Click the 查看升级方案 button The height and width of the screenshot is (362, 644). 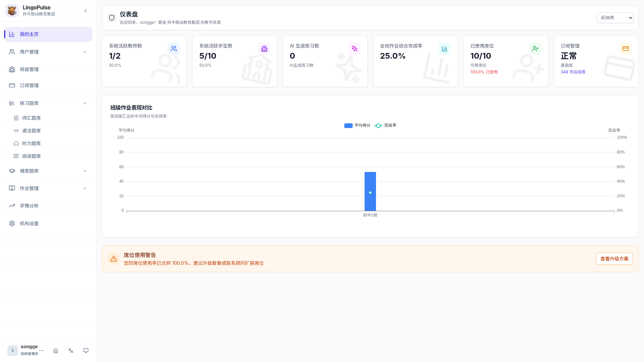coord(614,259)
